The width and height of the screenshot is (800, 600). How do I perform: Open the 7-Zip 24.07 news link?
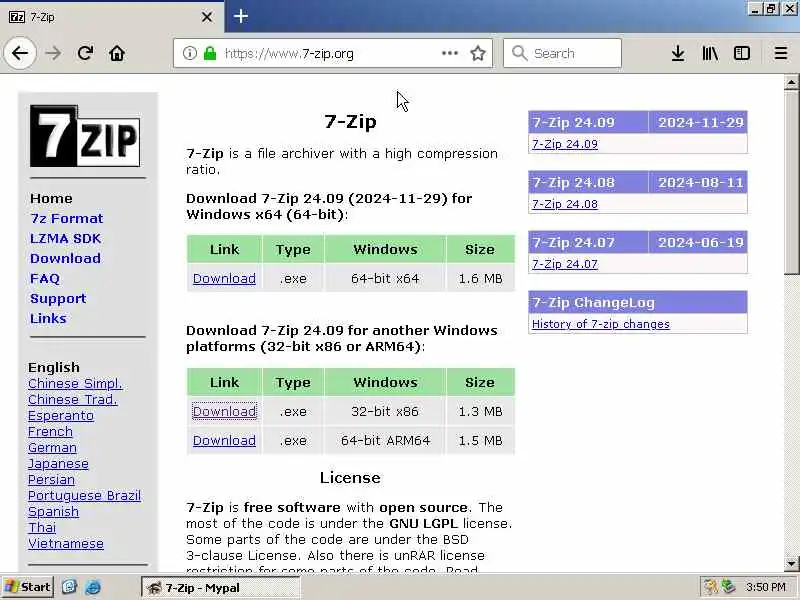click(565, 264)
